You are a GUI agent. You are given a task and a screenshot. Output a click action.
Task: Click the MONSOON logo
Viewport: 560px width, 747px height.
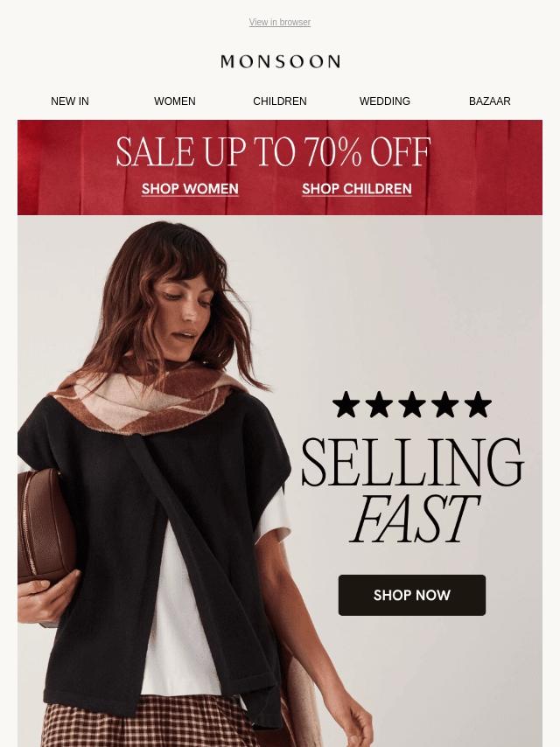(x=280, y=61)
